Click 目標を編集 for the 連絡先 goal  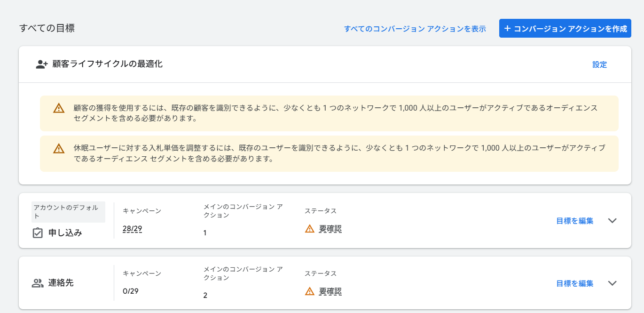[574, 283]
